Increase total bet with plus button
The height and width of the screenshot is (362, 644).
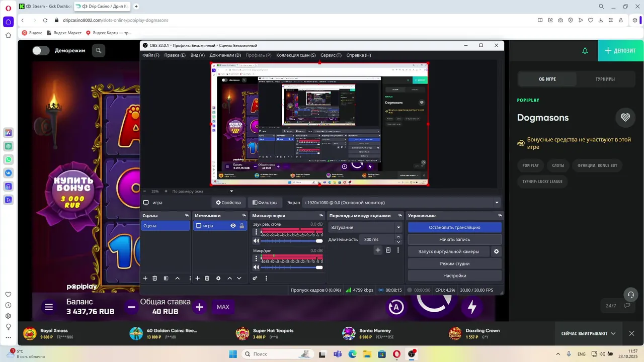199,307
